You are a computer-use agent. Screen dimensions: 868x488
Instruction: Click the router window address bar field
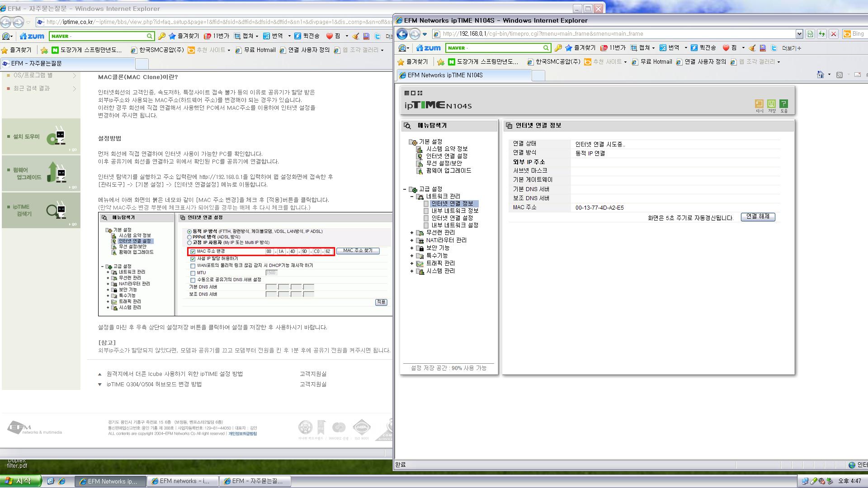[x=617, y=34]
